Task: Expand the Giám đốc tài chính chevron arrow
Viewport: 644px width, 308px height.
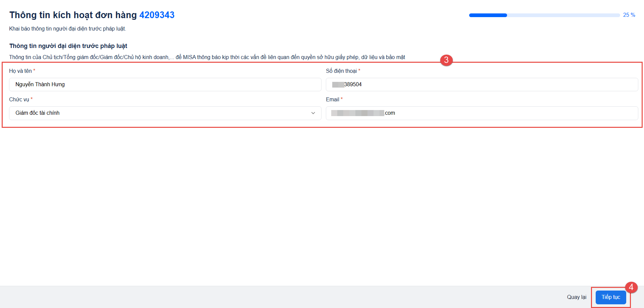Action: coord(313,113)
